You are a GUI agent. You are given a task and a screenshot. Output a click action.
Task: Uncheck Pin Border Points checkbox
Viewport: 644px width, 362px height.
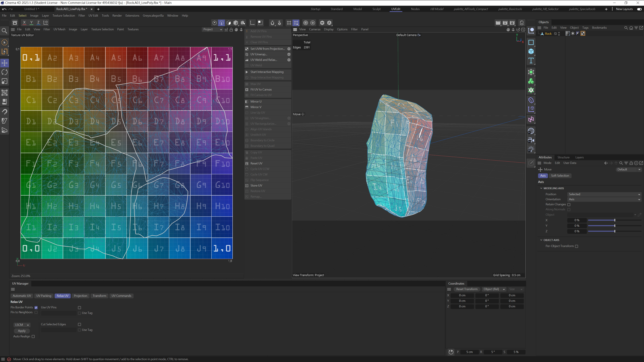click(x=36, y=308)
